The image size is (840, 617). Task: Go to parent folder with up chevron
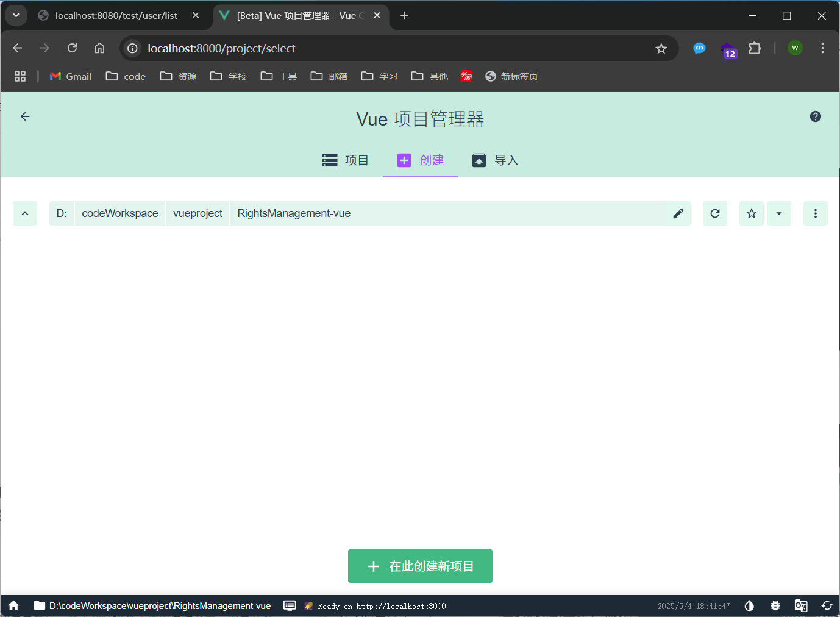25,213
